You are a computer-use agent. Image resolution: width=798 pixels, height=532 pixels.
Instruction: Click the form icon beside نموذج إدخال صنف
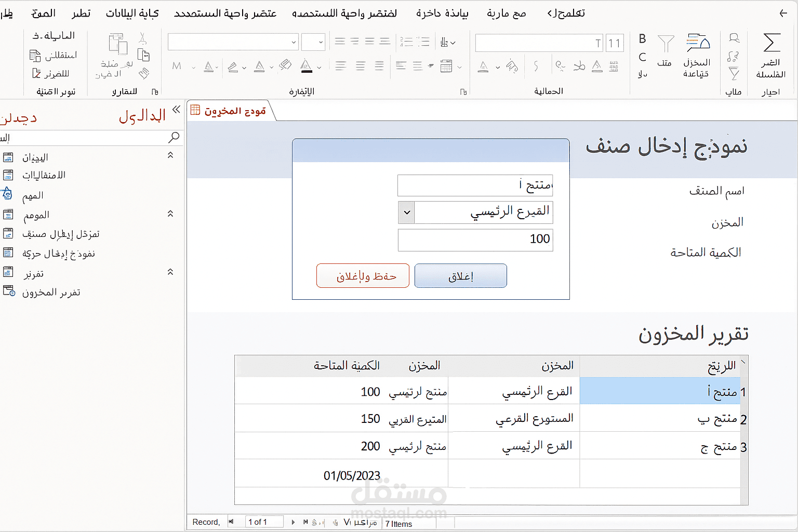(8, 234)
